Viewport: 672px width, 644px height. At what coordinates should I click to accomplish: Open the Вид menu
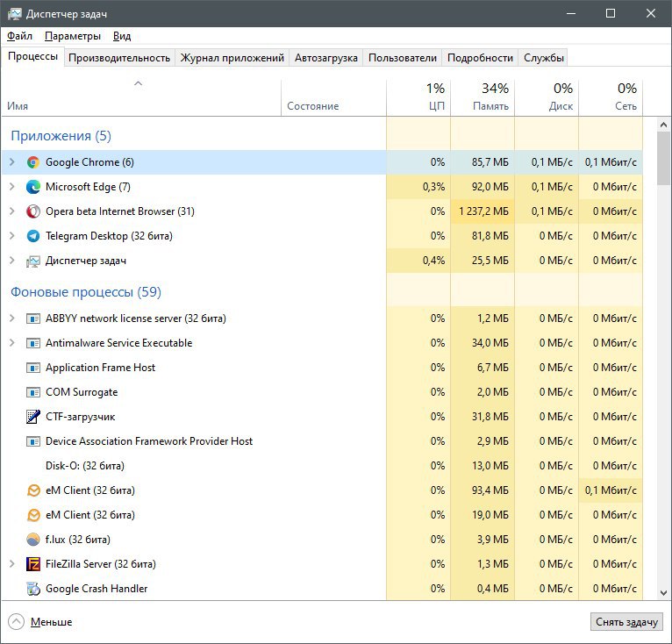[x=122, y=36]
